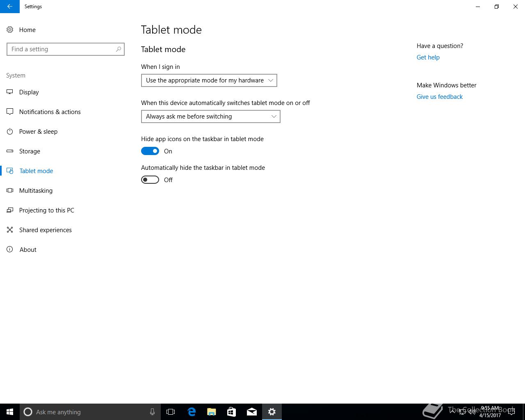525x420 pixels.
Task: Enable Automatically hide the taskbar toggle
Action: pyautogui.click(x=150, y=180)
